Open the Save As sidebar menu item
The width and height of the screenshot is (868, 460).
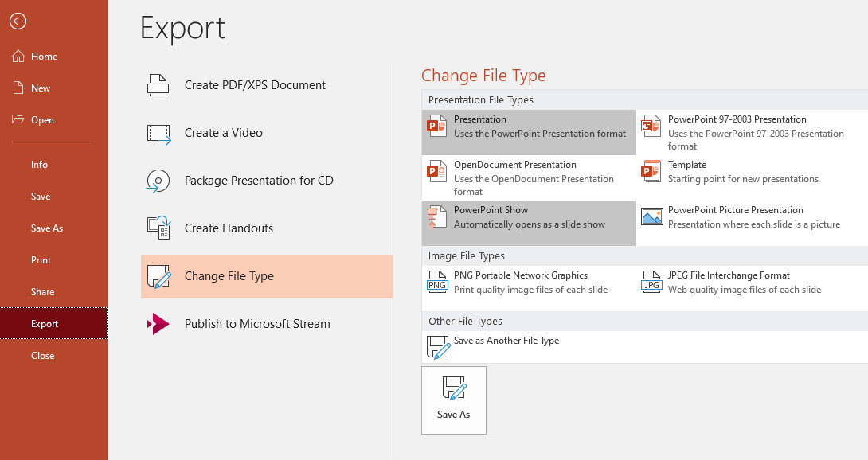point(47,228)
